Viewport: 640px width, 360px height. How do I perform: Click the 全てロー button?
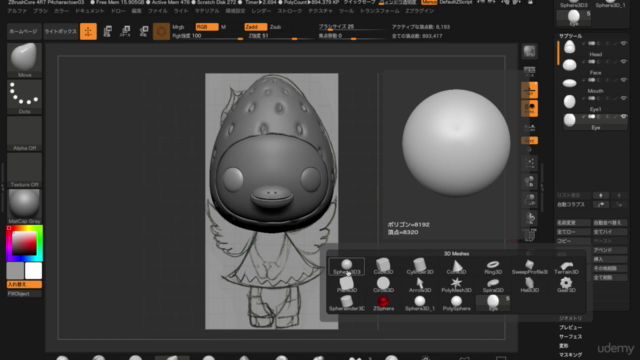(573, 232)
